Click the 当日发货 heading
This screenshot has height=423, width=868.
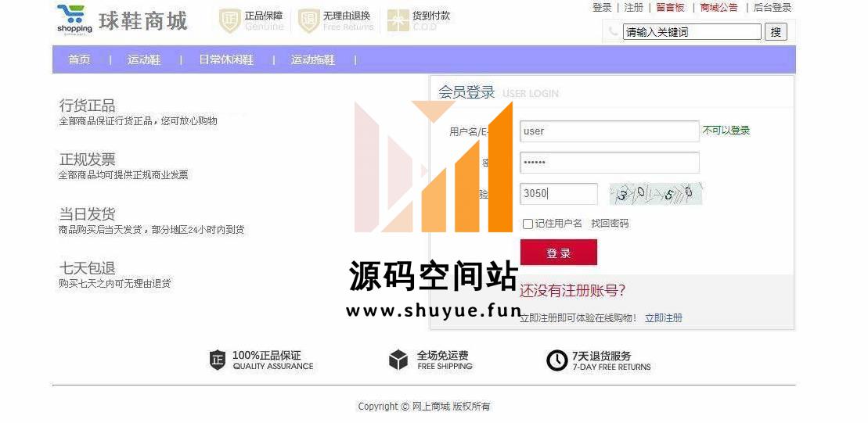click(87, 213)
